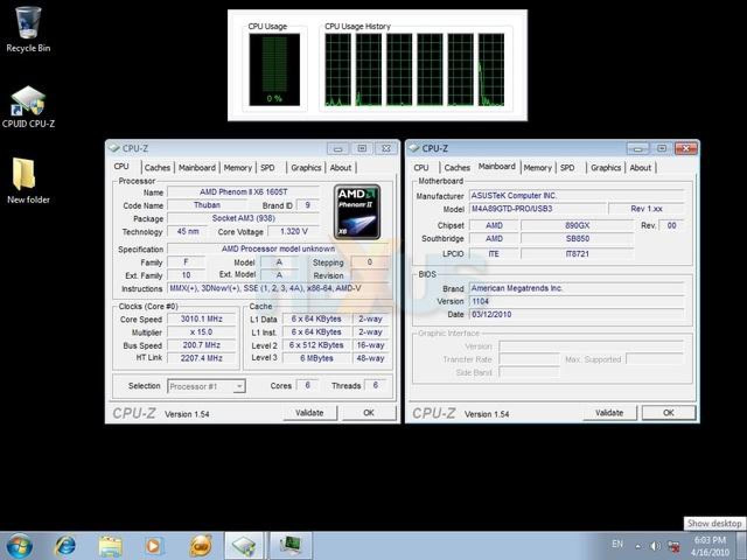Select the core voltage value 1.320 V
Viewport: 747px width, 560px height.
coord(294,232)
